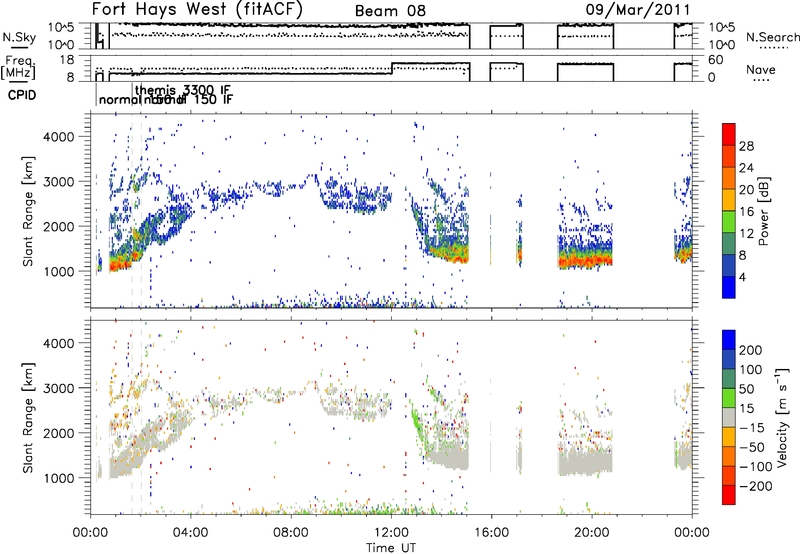Click the 'Freq. [MHz]' label
The width and height of the screenshot is (800, 554).
pos(18,68)
